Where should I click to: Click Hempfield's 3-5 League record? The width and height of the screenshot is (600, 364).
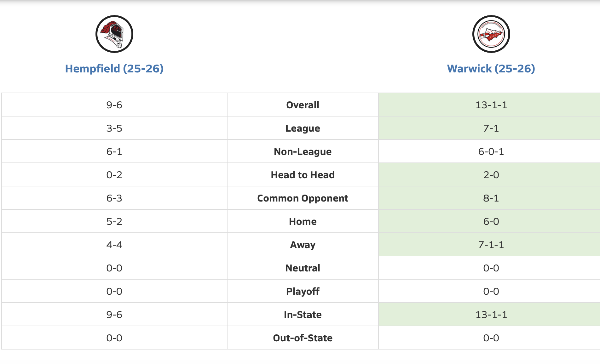click(114, 128)
